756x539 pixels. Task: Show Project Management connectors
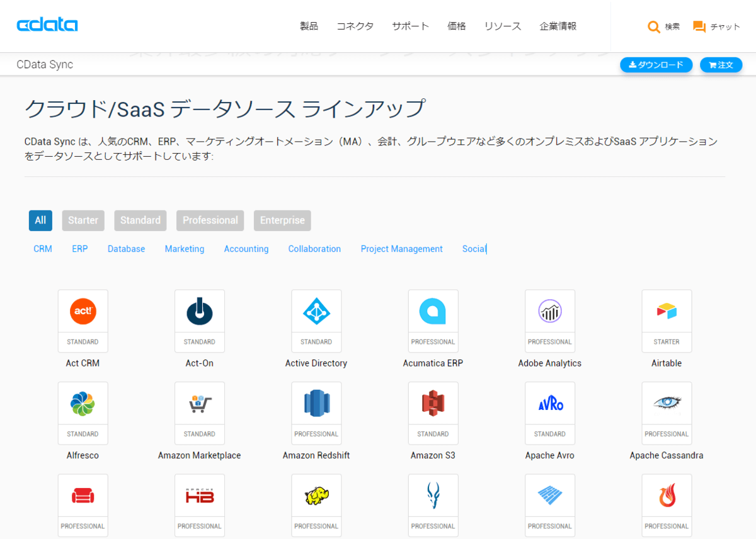coord(402,249)
